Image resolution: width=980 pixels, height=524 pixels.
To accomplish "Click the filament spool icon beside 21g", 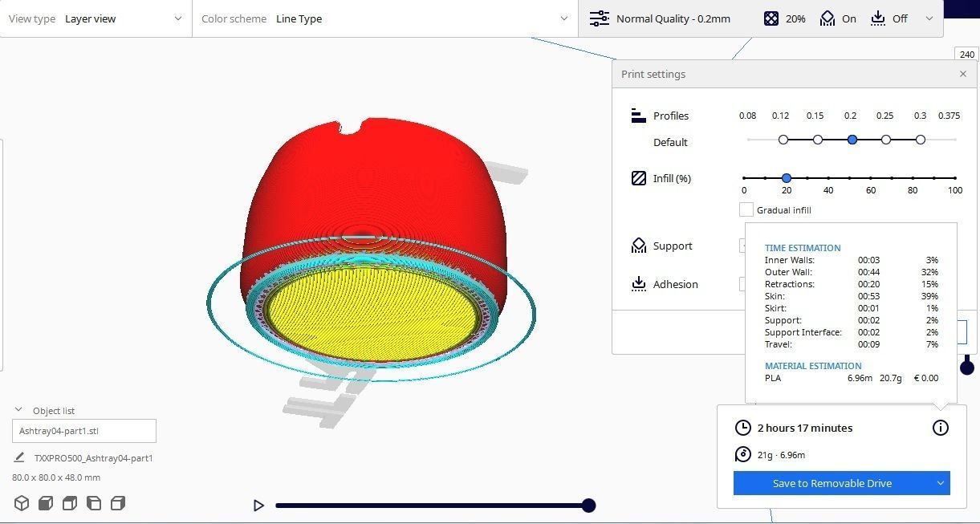I will 743,455.
